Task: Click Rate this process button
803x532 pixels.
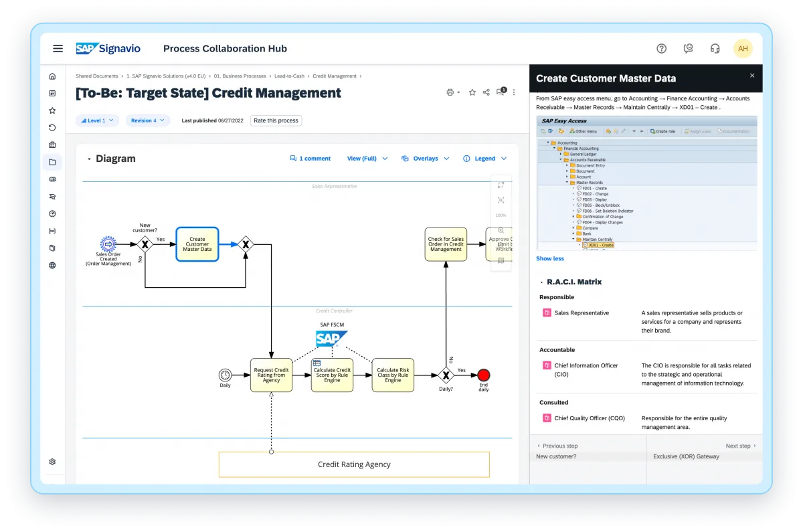Action: tap(276, 120)
